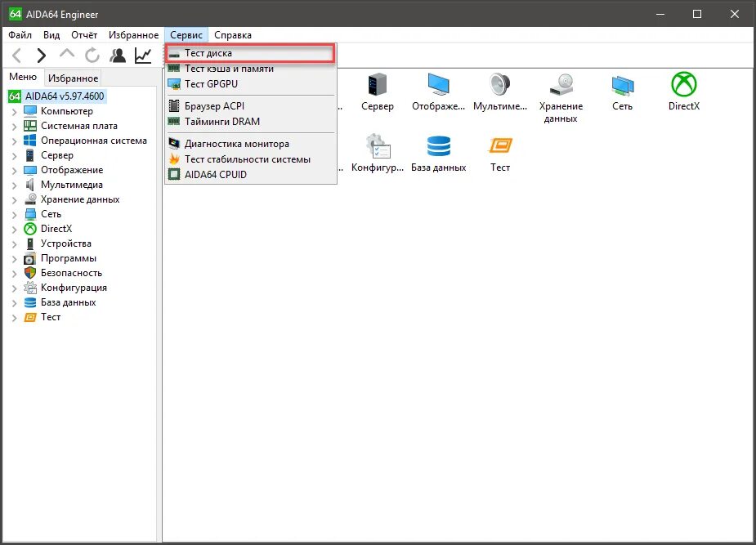756x545 pixels.
Task: Select Диагностика монитора menu entry
Action: [x=250, y=144]
